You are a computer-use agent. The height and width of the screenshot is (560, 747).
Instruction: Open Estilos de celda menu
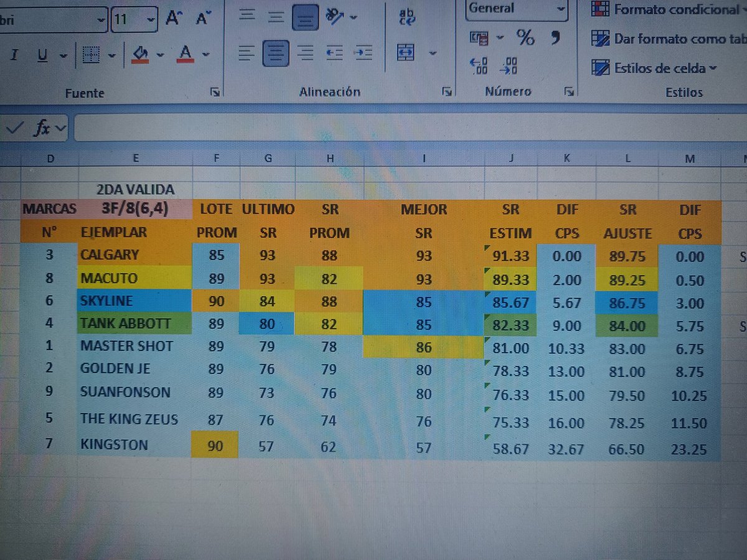pos(654,67)
